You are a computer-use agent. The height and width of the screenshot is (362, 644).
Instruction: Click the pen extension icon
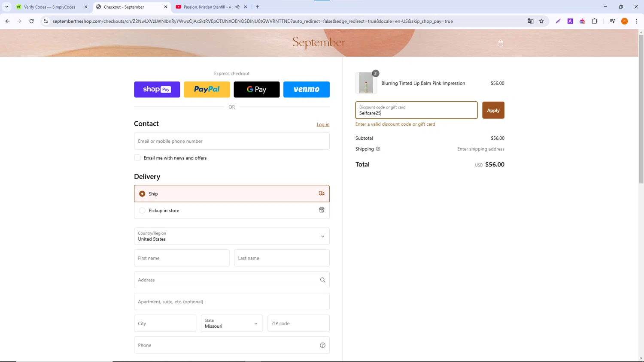coord(558,21)
